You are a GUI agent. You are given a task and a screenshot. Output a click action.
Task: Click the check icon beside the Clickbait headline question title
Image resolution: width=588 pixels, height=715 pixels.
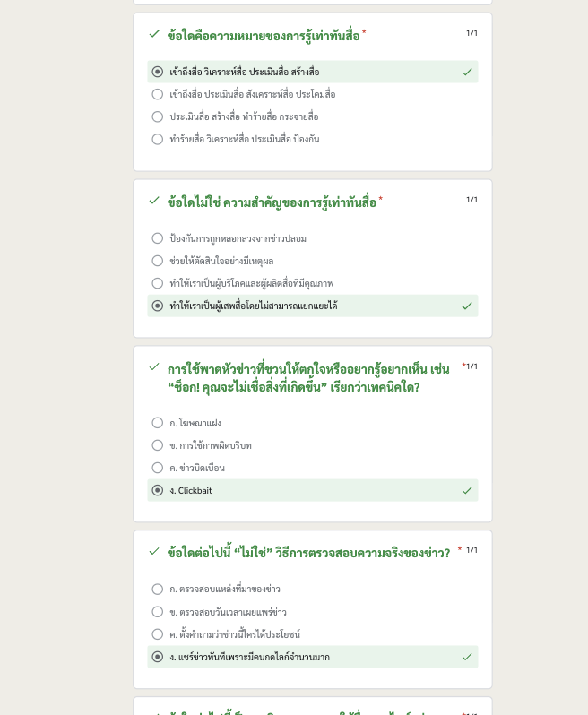pyautogui.click(x=154, y=366)
